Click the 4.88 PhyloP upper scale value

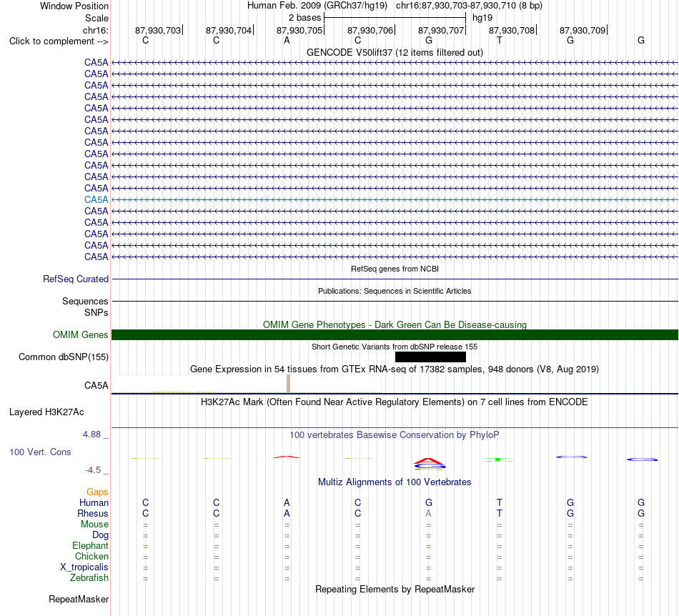tap(91, 434)
